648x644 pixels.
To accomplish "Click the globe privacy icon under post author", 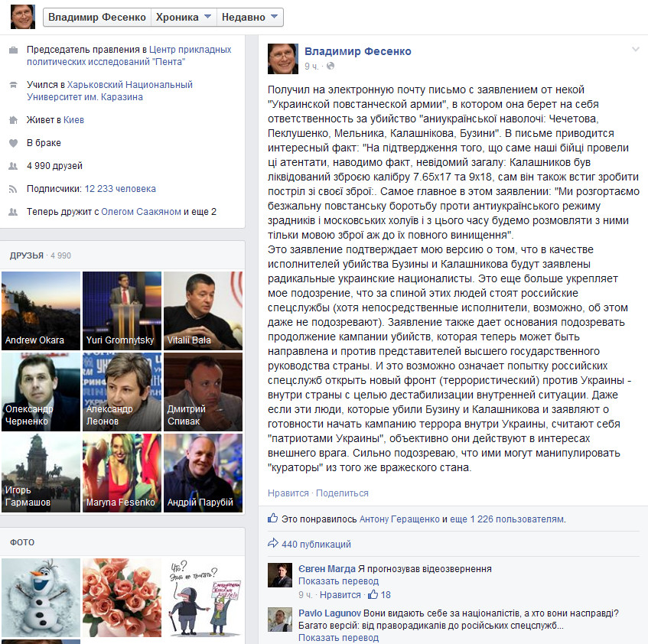I will point(331,66).
